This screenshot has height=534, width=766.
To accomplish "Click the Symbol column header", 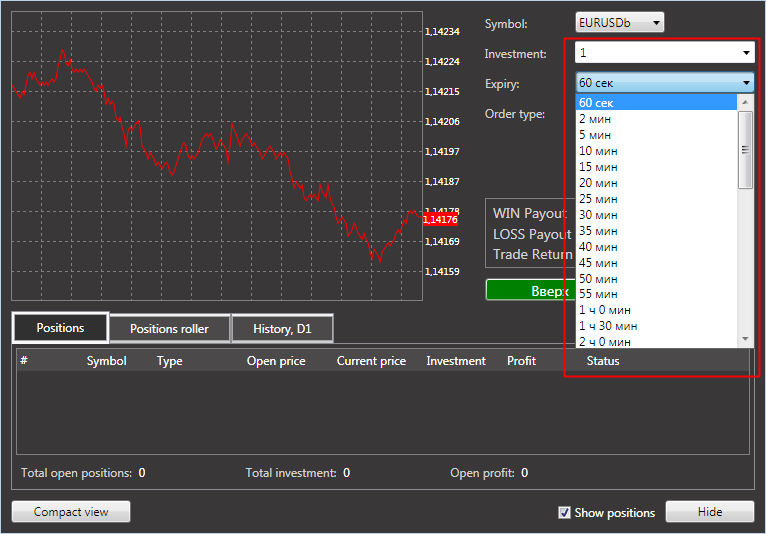I will point(106,361).
